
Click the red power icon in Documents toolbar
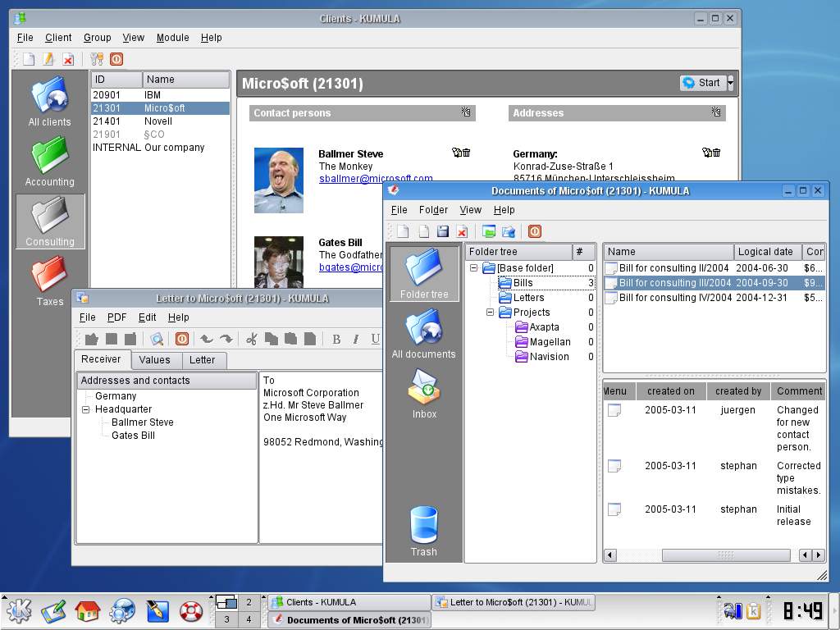535,231
